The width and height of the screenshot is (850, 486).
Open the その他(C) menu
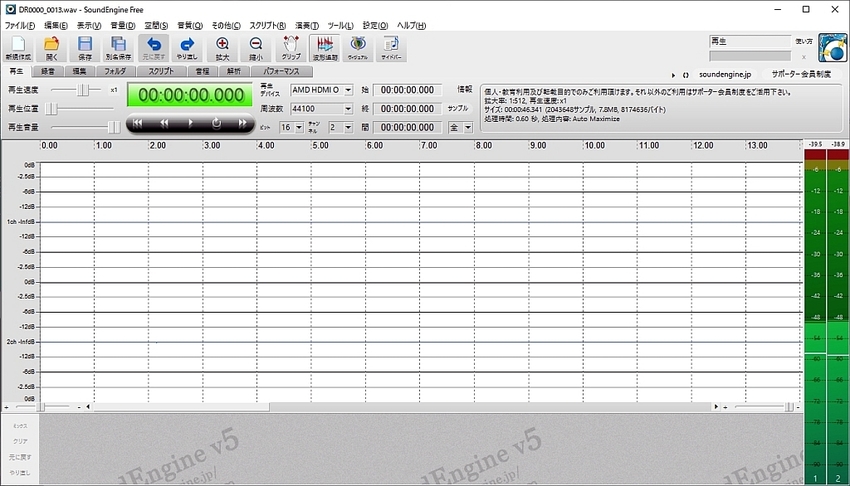[x=226, y=25]
